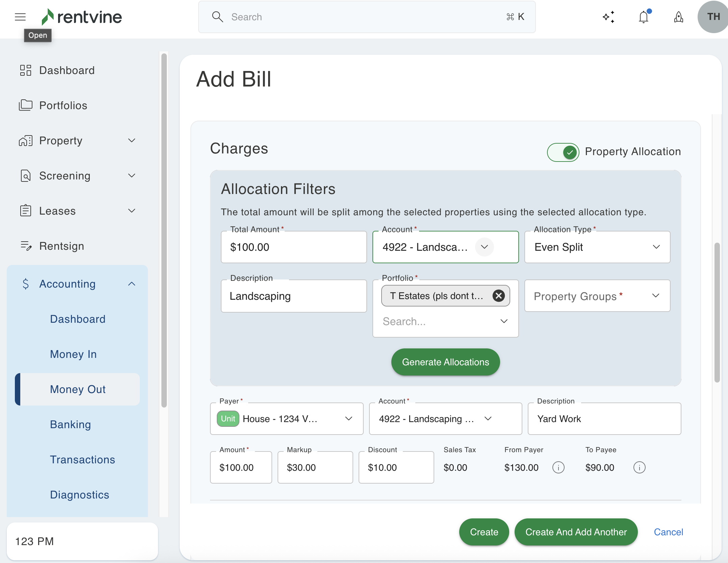Open the hamburger navigation menu
This screenshot has width=728, height=563.
click(20, 17)
